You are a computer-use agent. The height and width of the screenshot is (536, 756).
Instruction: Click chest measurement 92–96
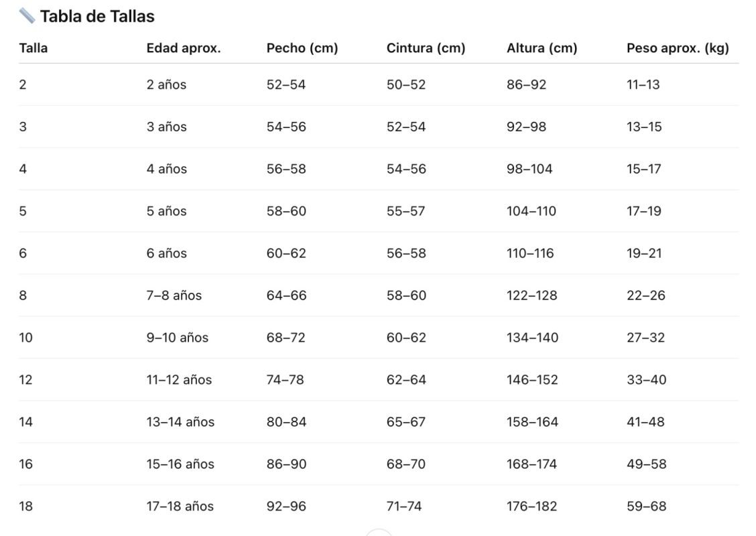286,507
